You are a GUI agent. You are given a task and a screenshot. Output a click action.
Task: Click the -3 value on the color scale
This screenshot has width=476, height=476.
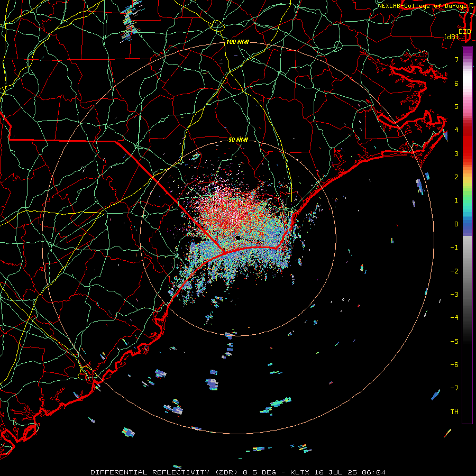[x=454, y=295]
